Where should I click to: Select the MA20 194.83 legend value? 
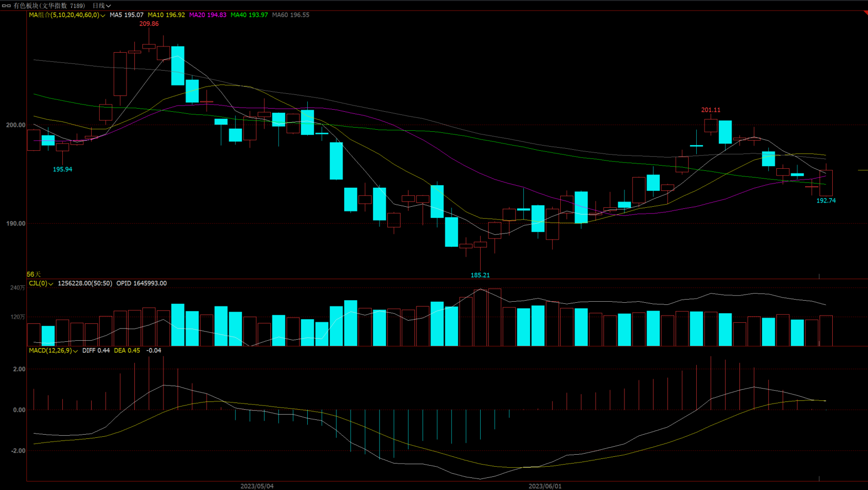(208, 15)
